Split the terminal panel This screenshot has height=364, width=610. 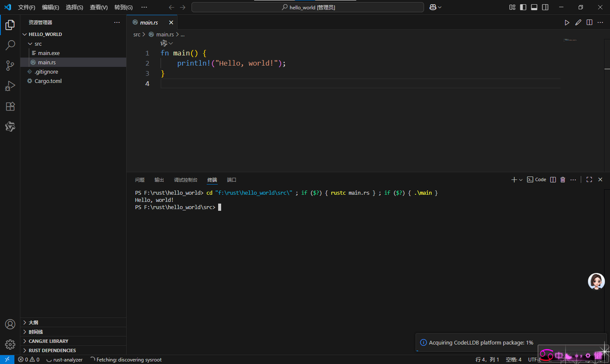coord(553,180)
